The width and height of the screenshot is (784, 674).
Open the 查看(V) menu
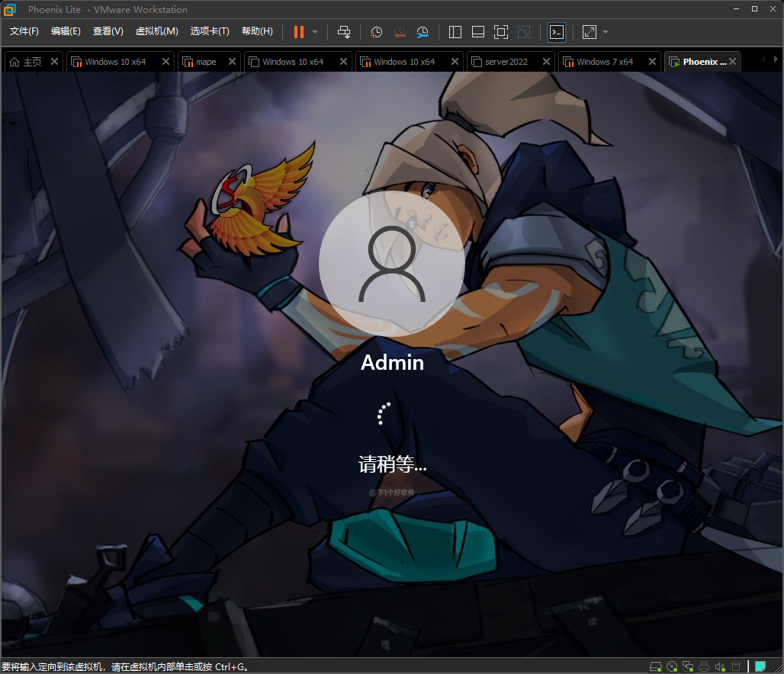click(108, 31)
